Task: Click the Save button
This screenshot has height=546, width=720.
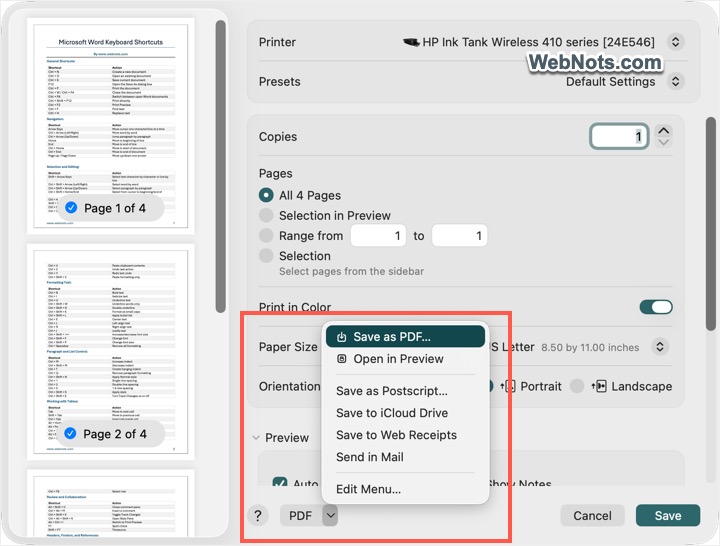Action: coord(668,516)
